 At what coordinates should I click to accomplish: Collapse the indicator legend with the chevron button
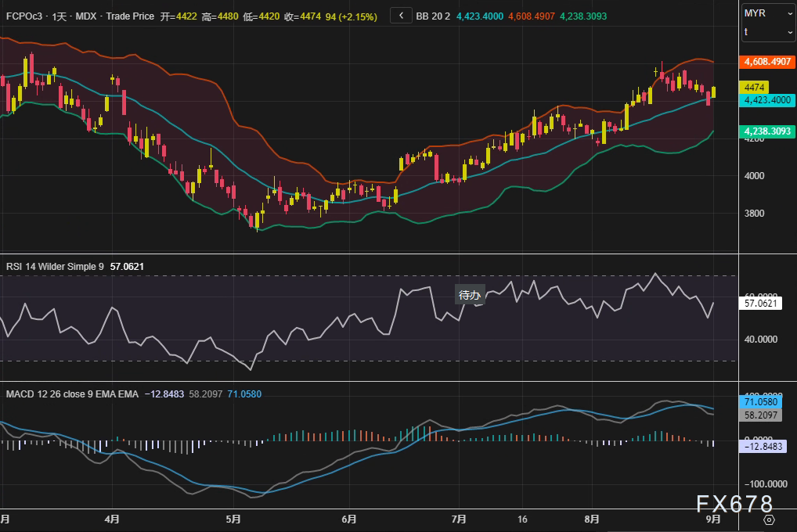click(401, 16)
